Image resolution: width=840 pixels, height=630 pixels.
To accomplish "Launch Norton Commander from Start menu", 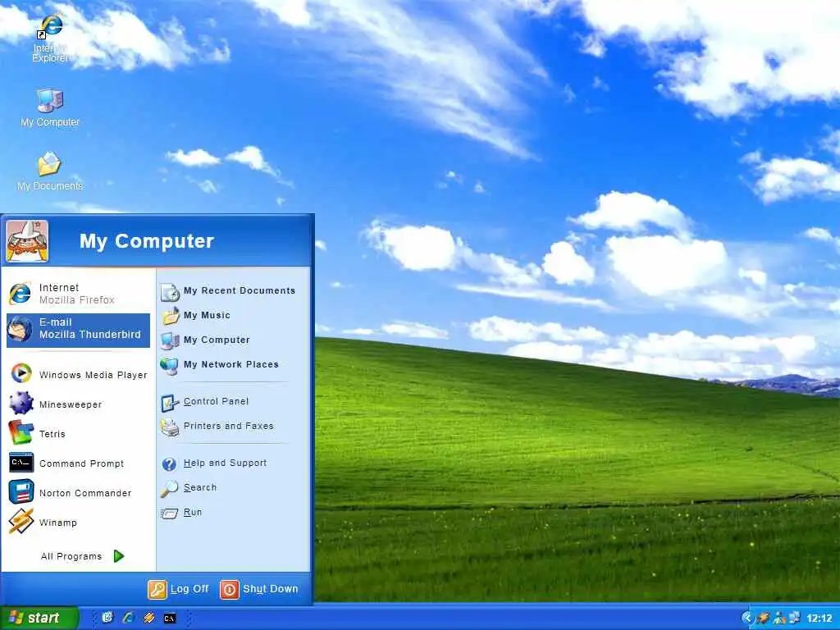I will pyautogui.click(x=78, y=492).
